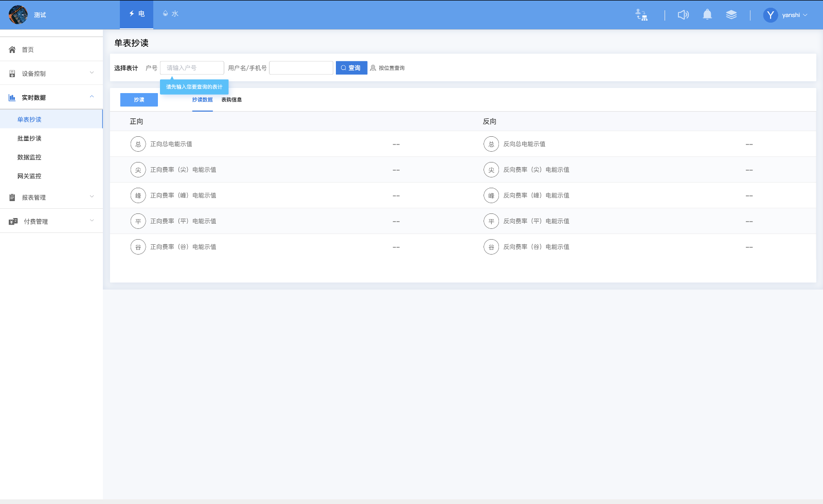Viewport: 823px width, 504px height.
Task: Click the 首页 home icon in sidebar
Action: click(12, 50)
